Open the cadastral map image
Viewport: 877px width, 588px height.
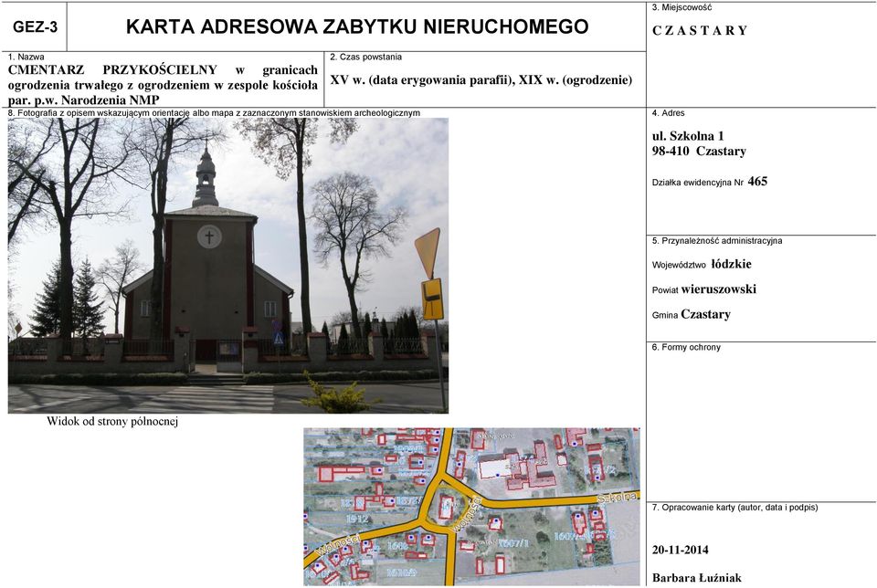tap(471, 507)
